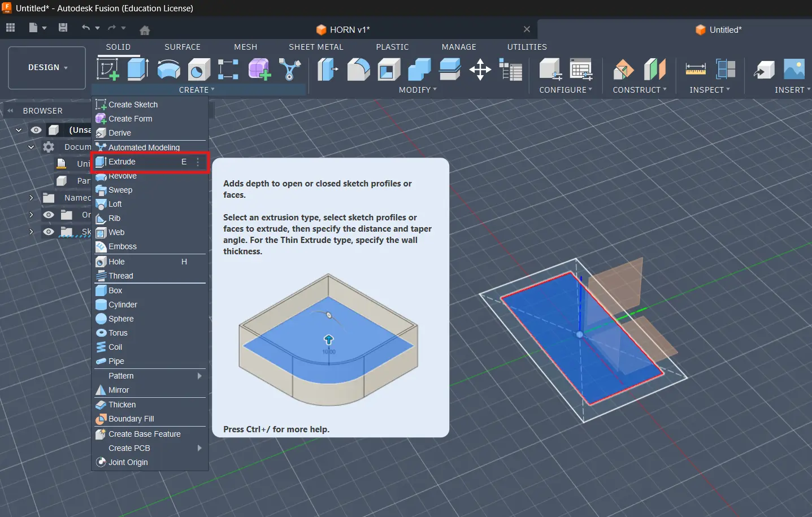Switch to the SHEET METAL tab

[316, 47]
